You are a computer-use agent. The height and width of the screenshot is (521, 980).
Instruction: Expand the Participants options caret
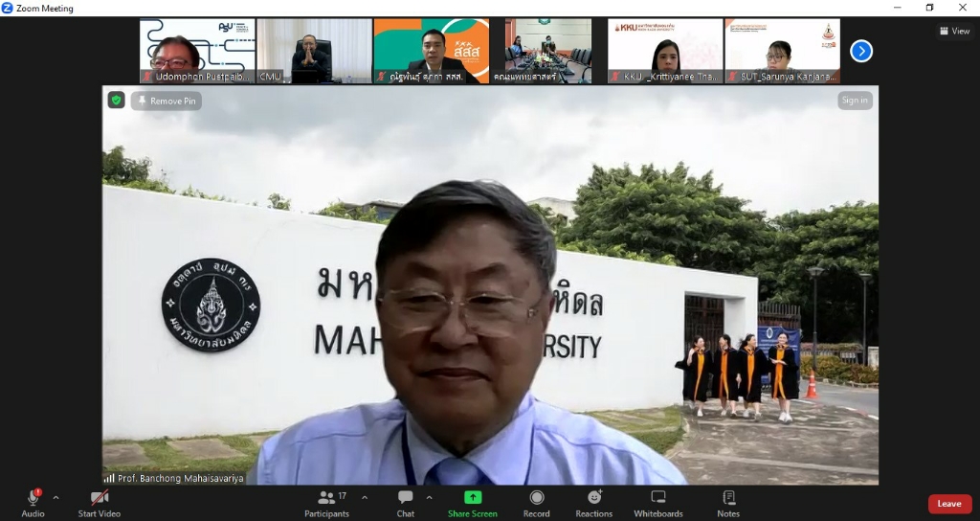click(x=365, y=498)
